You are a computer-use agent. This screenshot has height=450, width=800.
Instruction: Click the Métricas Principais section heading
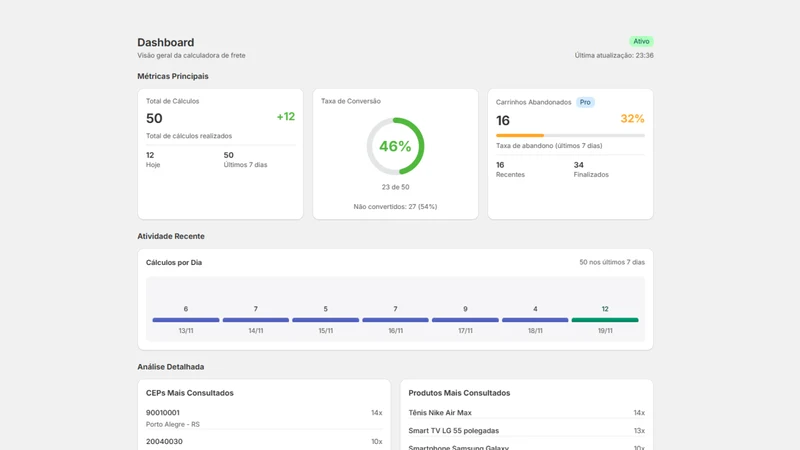point(173,76)
